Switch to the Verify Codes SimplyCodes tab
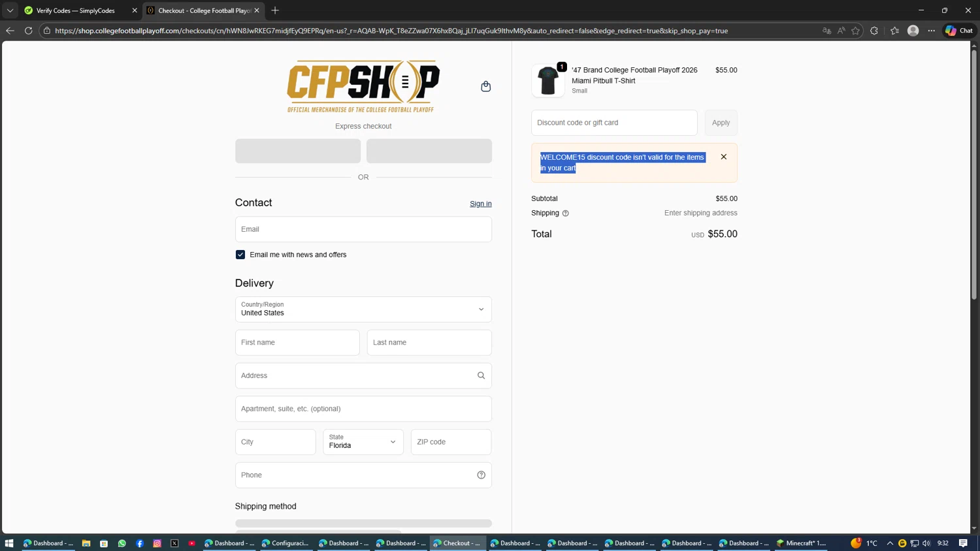The width and height of the screenshot is (980, 551). point(76,10)
